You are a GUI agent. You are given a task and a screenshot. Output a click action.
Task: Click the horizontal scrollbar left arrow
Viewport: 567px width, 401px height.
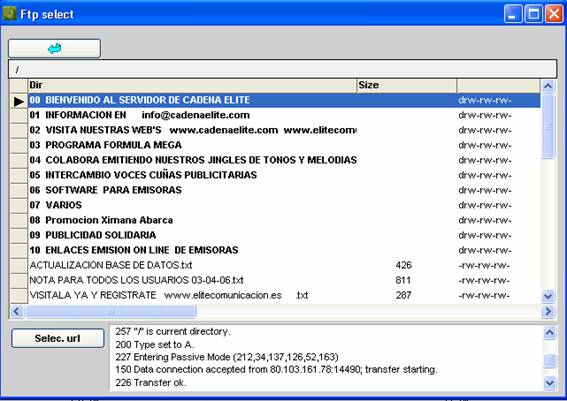pyautogui.click(x=17, y=311)
